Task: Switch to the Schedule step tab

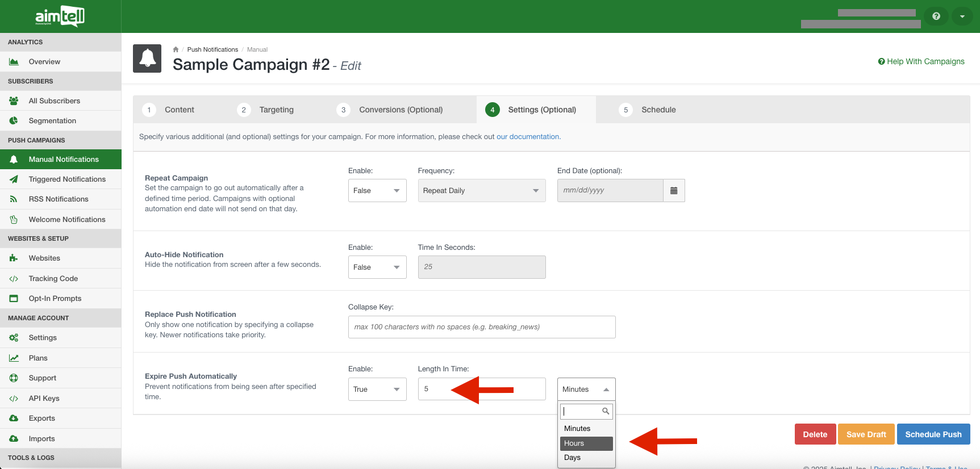Action: point(658,110)
